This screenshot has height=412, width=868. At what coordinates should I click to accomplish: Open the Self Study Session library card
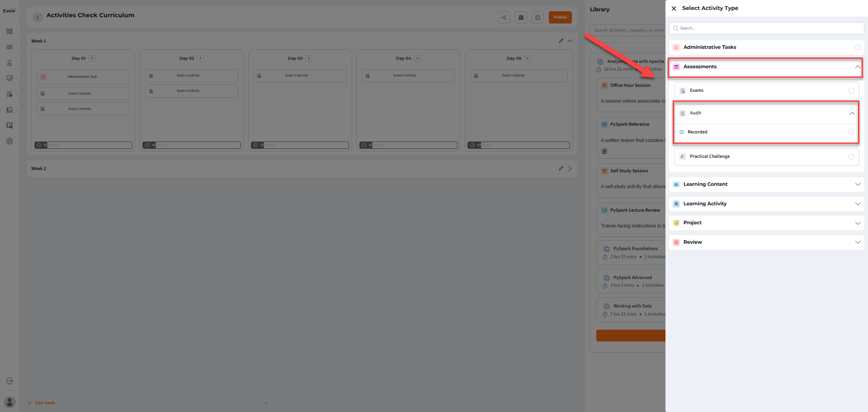(x=631, y=181)
